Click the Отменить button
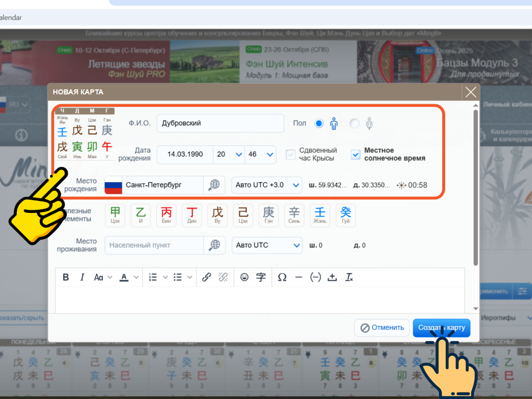The image size is (532, 399). point(382,328)
